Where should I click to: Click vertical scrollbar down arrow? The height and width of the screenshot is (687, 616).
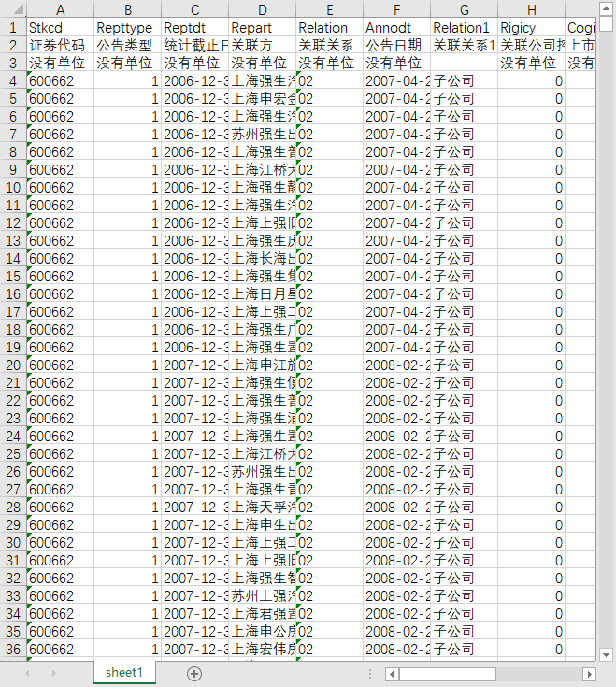pos(607,655)
